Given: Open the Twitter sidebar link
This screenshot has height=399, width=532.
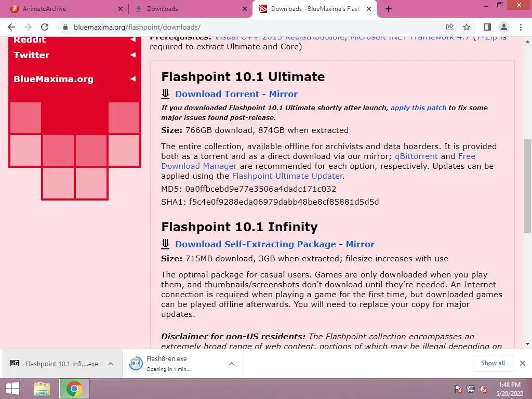Looking at the screenshot, I should [31, 55].
